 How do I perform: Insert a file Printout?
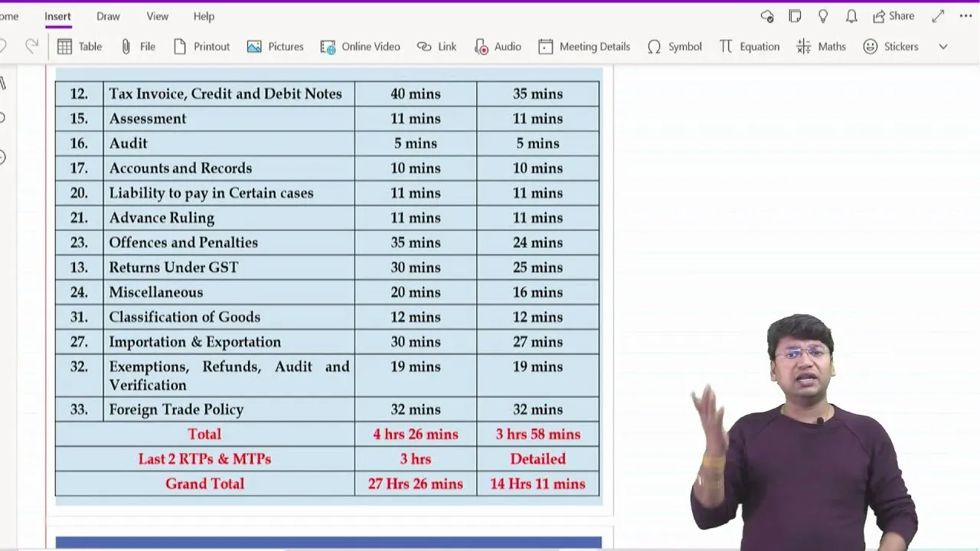tap(201, 47)
